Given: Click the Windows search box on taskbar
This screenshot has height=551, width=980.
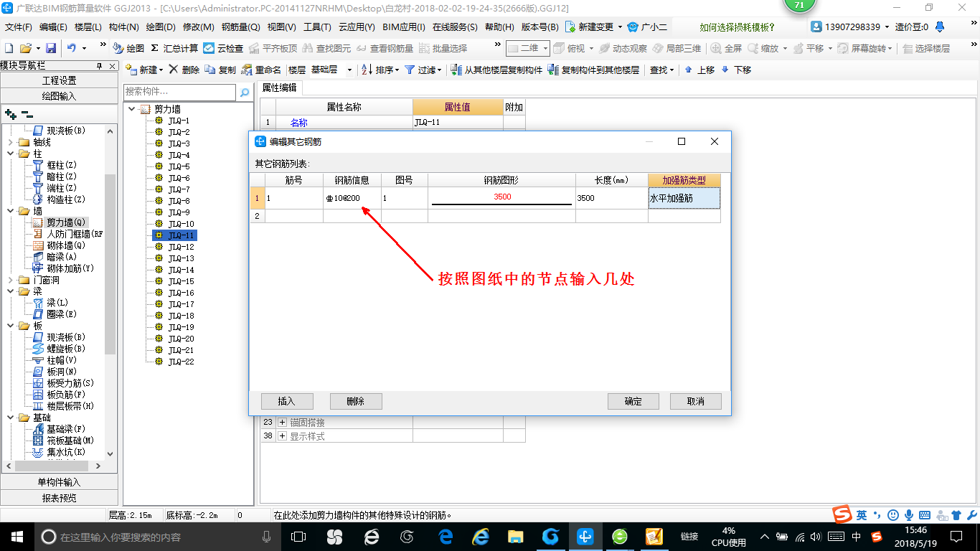Looking at the screenshot, I should (156, 537).
